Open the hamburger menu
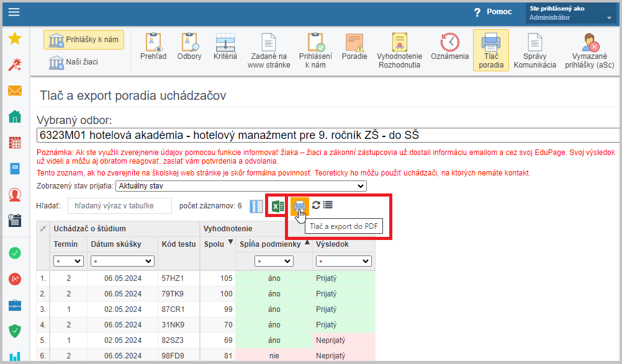This screenshot has width=622, height=364. pos(14,12)
